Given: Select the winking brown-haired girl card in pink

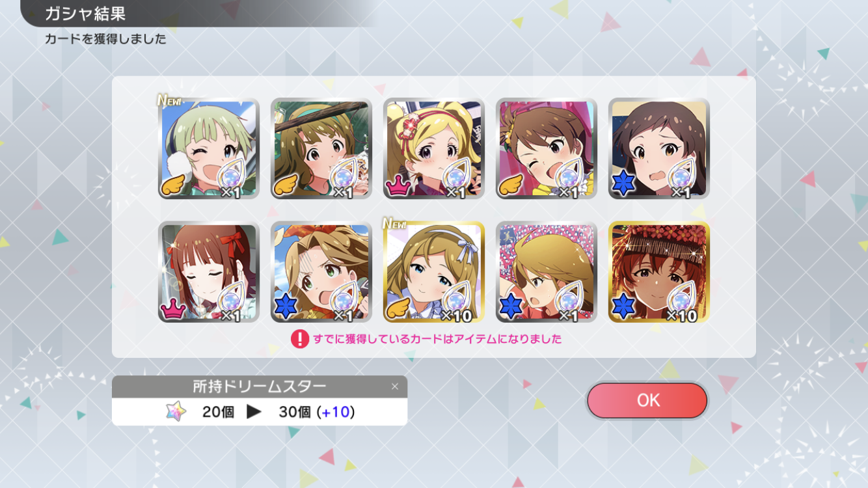Looking at the screenshot, I should 547,148.
